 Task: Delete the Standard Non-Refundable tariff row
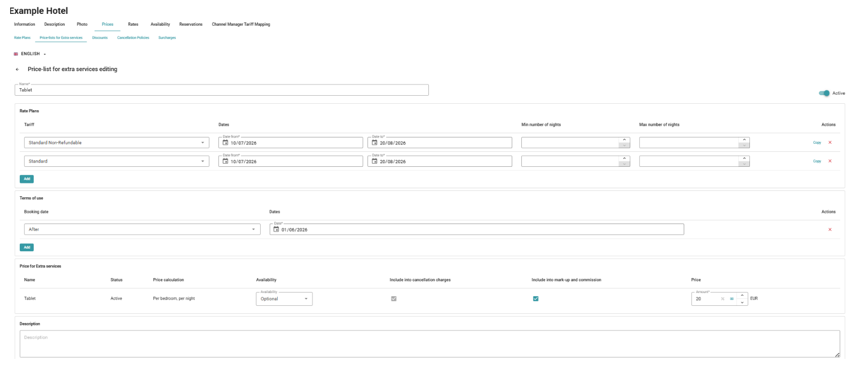click(830, 142)
